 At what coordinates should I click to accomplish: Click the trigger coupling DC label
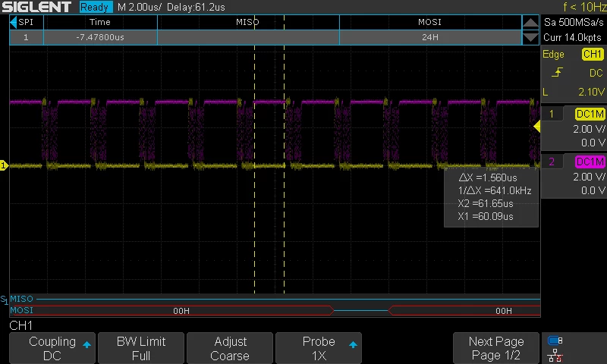coord(596,73)
